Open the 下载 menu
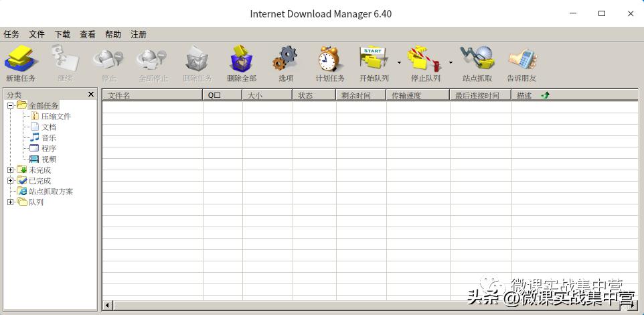This screenshot has width=644, height=315. click(x=62, y=35)
